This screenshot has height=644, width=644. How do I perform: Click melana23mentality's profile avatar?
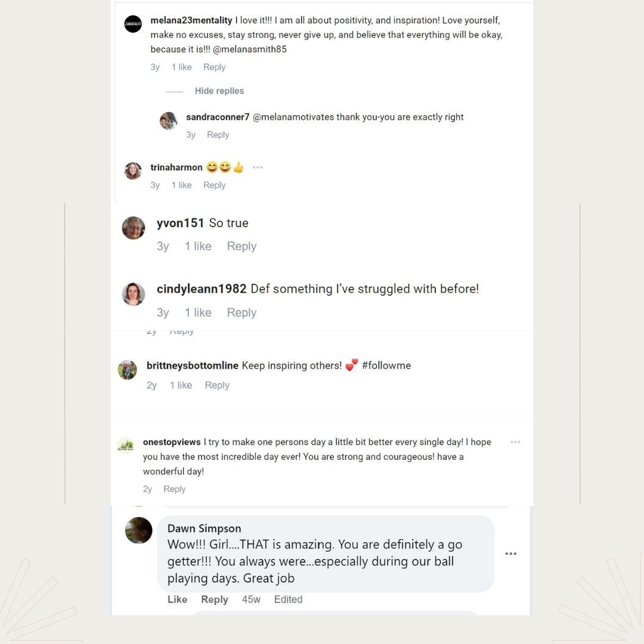(x=133, y=24)
